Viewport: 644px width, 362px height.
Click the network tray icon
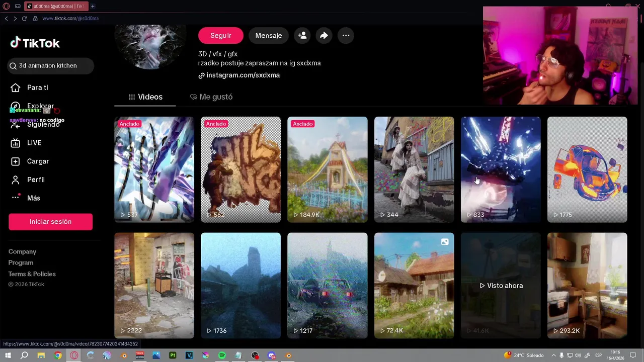pyautogui.click(x=570, y=355)
